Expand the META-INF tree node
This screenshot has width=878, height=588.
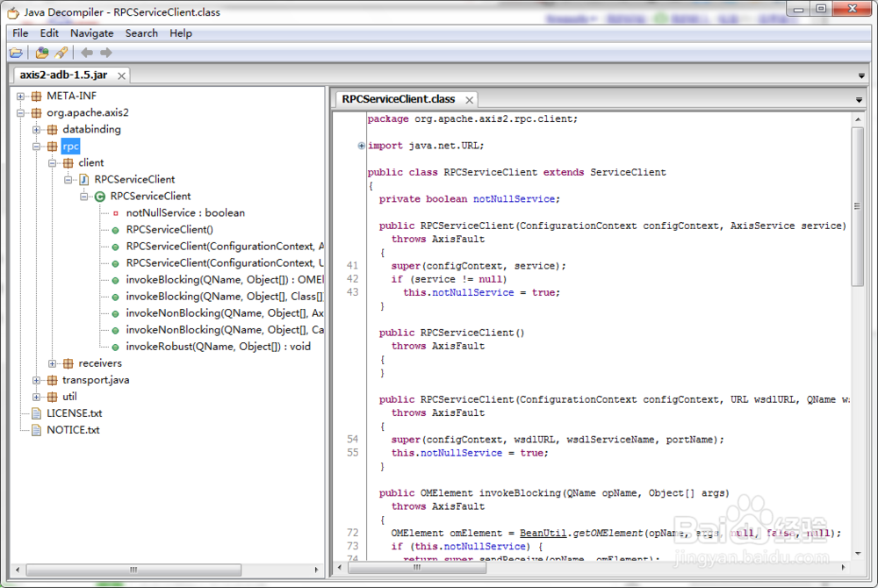coord(21,97)
